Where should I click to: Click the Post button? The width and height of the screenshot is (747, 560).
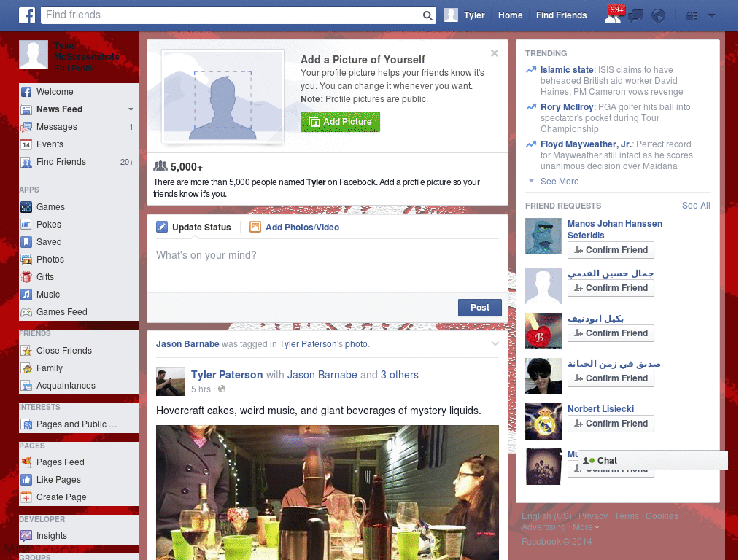(480, 308)
